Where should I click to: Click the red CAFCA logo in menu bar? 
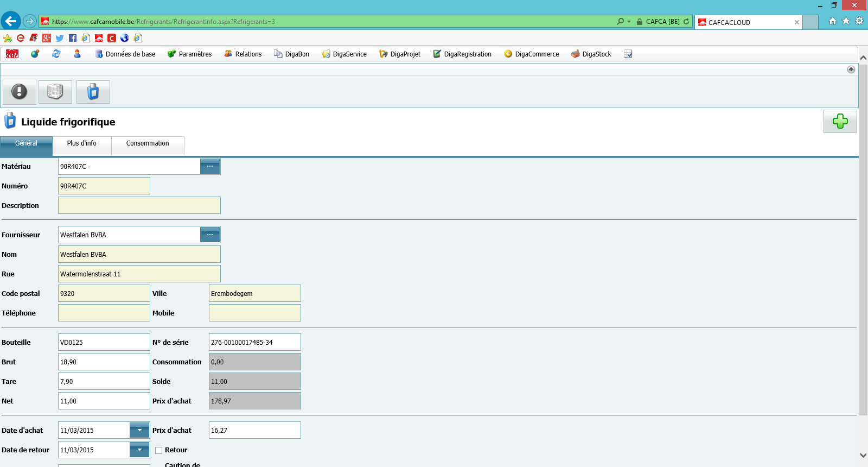[x=12, y=54]
